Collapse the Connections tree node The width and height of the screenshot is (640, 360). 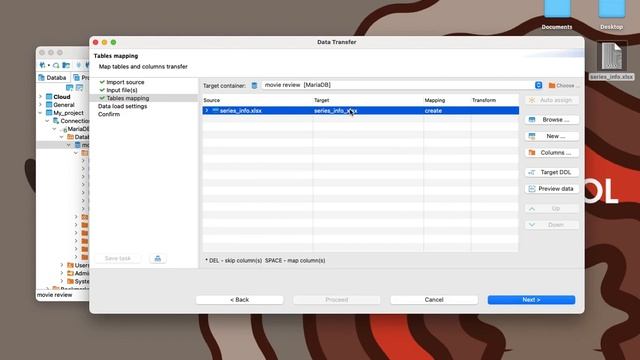point(47,121)
